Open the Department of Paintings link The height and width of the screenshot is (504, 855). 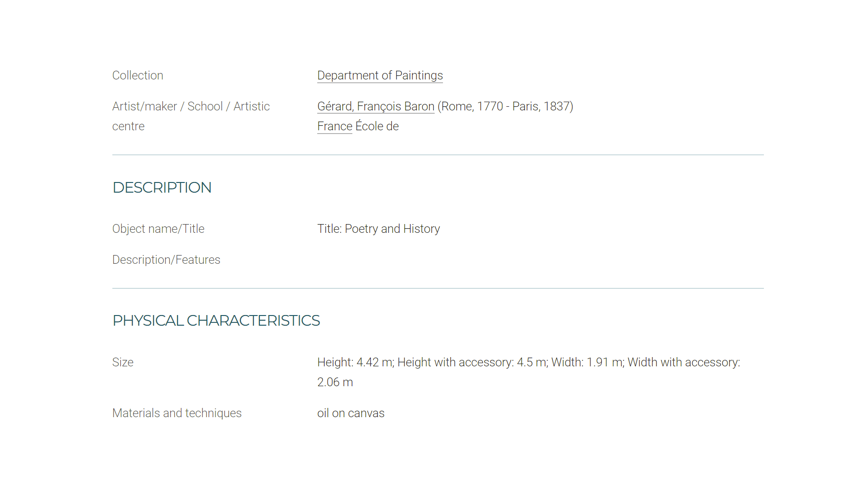pyautogui.click(x=380, y=75)
